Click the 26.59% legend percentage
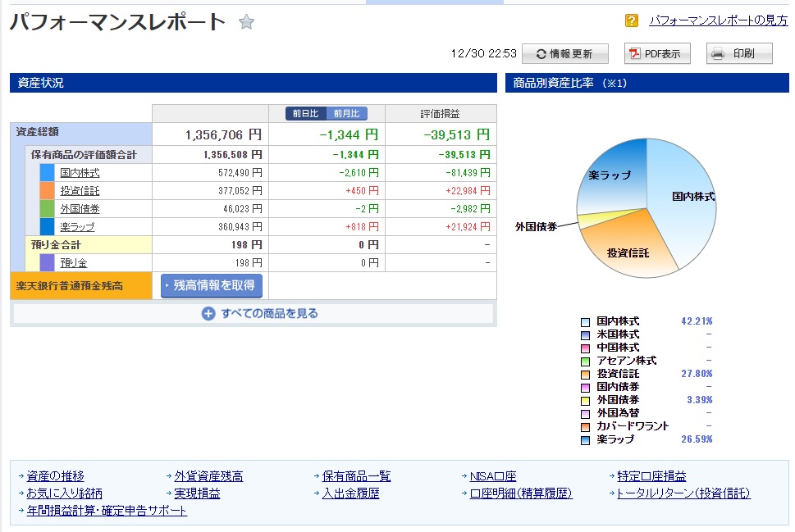The width and height of the screenshot is (795, 532). pos(697,439)
